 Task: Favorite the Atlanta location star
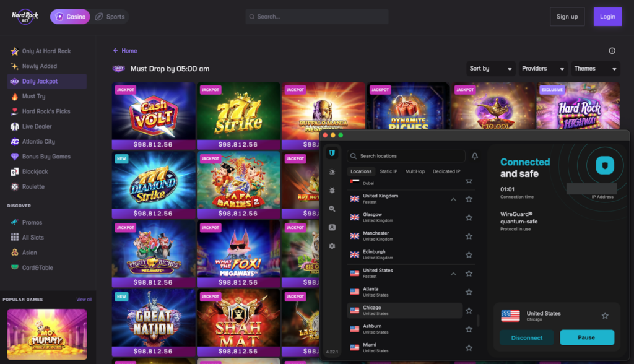tap(469, 292)
